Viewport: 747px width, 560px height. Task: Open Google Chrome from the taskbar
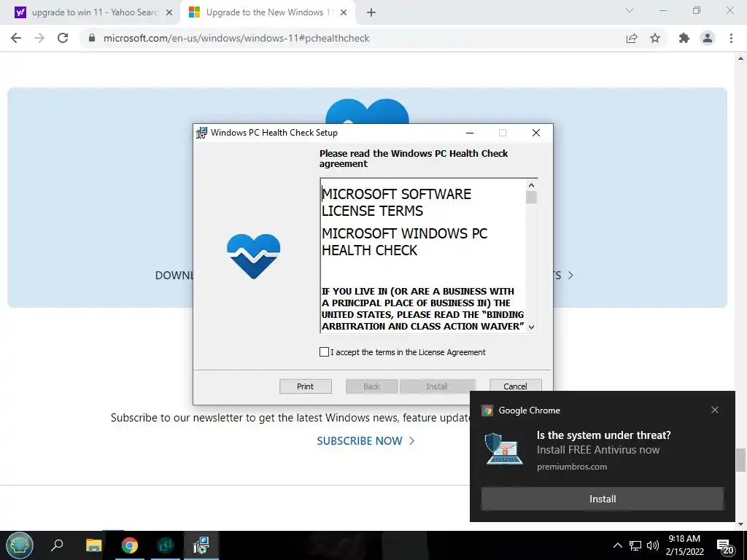pos(130,545)
